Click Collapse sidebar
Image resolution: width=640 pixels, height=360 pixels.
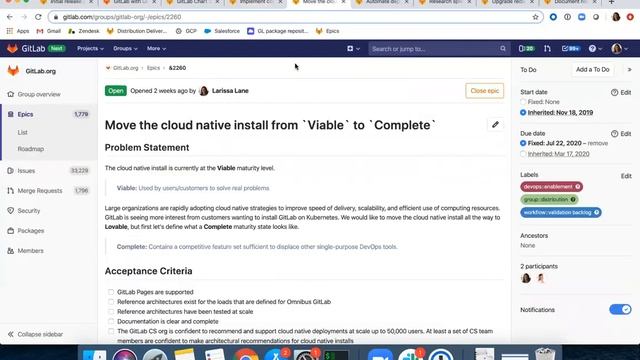[35, 334]
